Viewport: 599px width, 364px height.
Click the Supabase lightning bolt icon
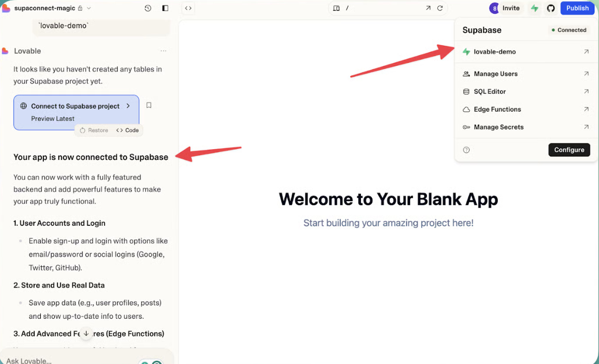[x=535, y=8]
